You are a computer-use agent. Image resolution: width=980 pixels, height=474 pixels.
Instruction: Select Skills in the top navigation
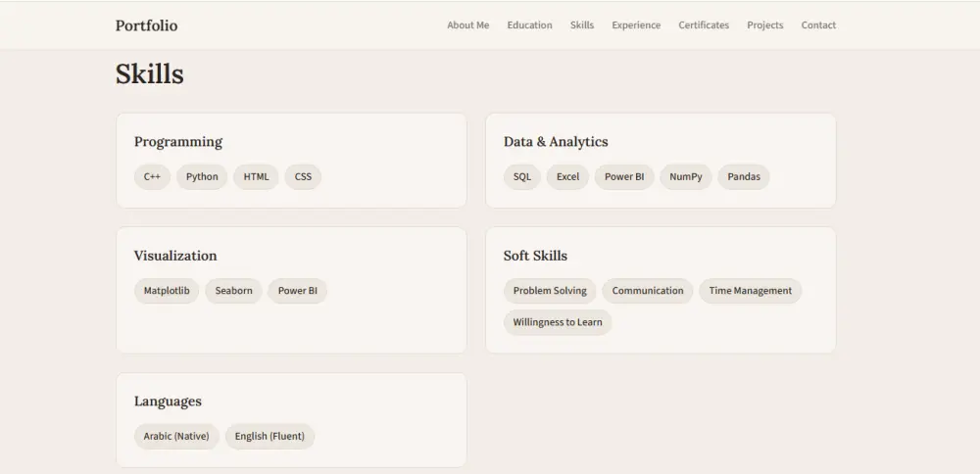pos(582,25)
